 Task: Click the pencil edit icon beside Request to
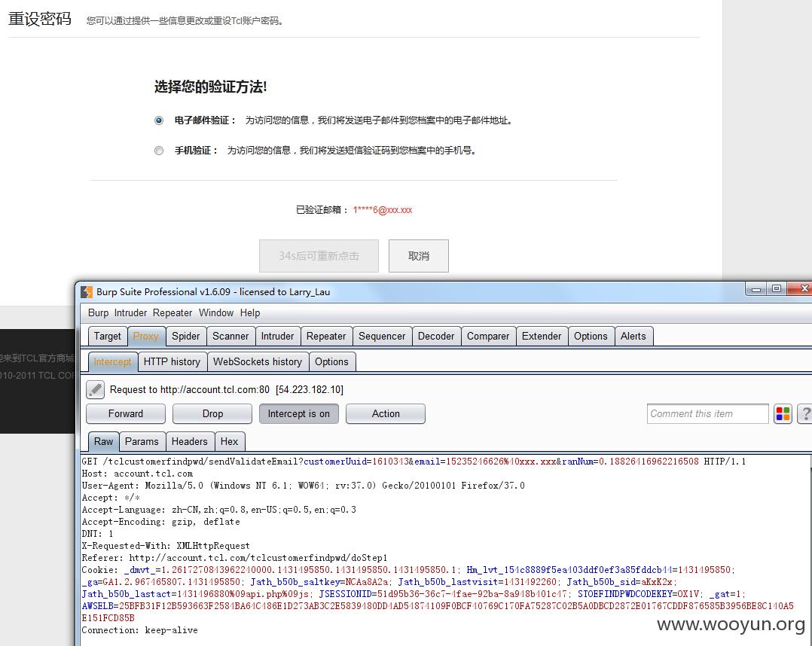click(95, 390)
